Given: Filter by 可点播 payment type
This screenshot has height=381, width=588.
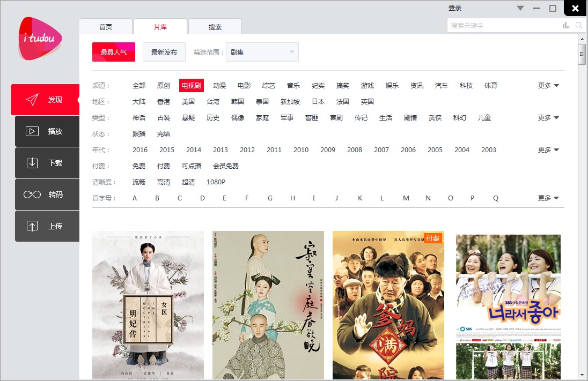Looking at the screenshot, I should (191, 166).
